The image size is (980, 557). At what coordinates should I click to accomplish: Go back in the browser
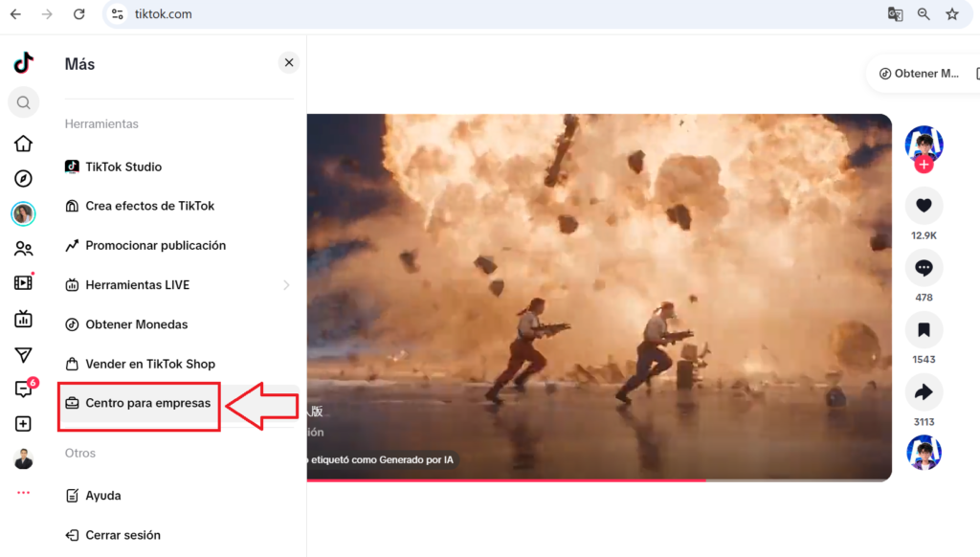[15, 13]
